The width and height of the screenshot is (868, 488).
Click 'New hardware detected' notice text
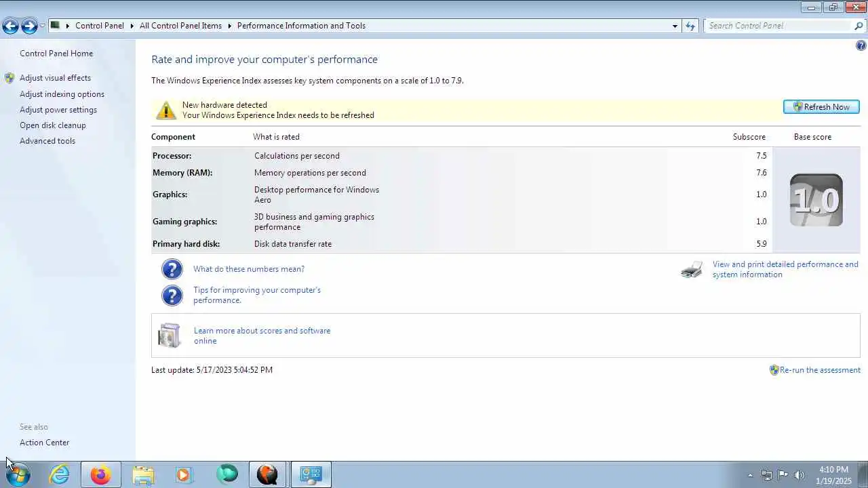224,105
